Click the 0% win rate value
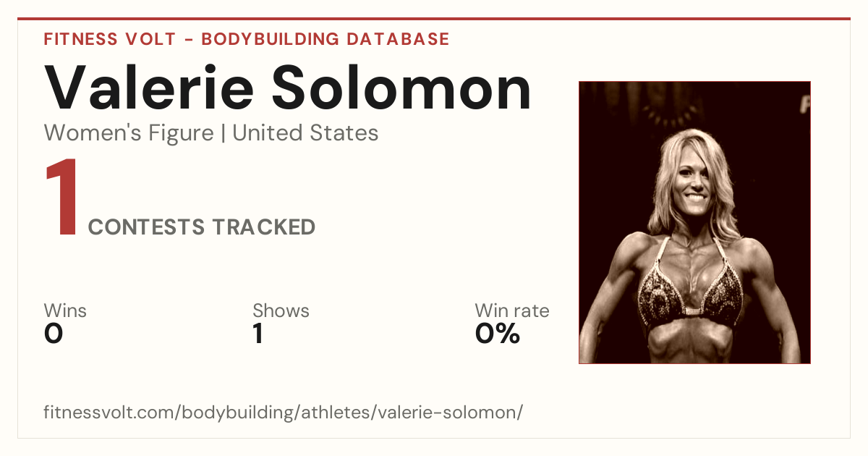The width and height of the screenshot is (868, 456). click(x=498, y=334)
